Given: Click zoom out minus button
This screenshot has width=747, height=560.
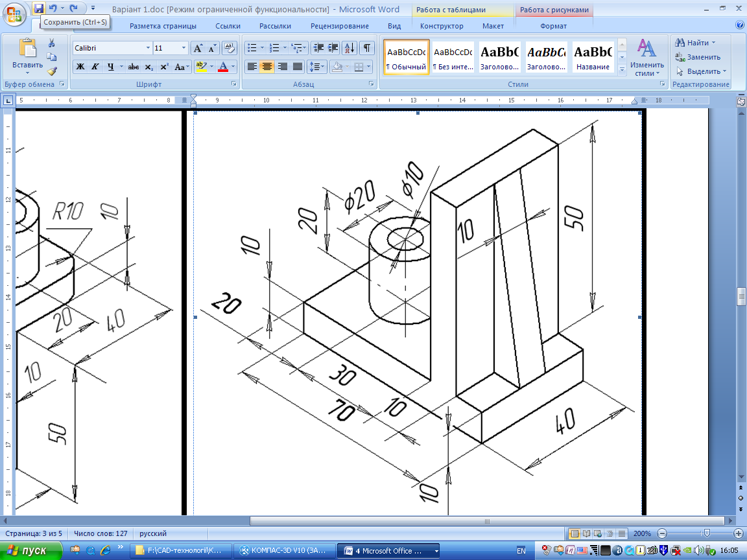Looking at the screenshot, I should (661, 533).
